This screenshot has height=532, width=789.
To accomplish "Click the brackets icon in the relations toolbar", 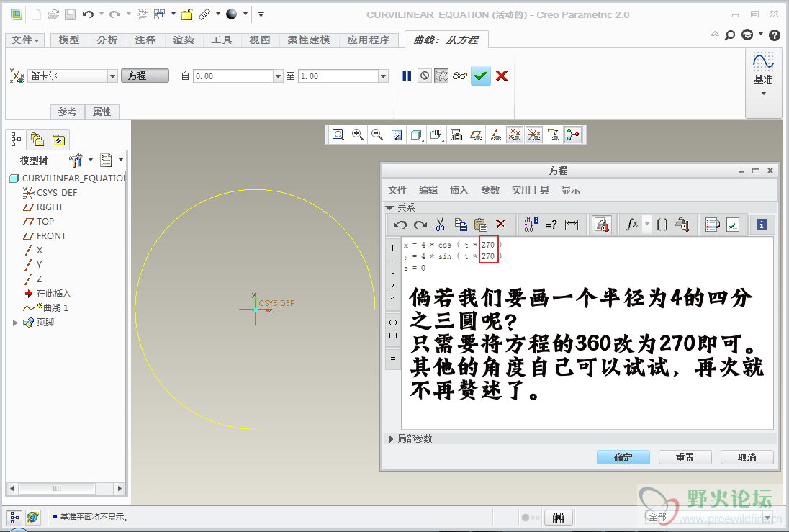I will tap(662, 225).
